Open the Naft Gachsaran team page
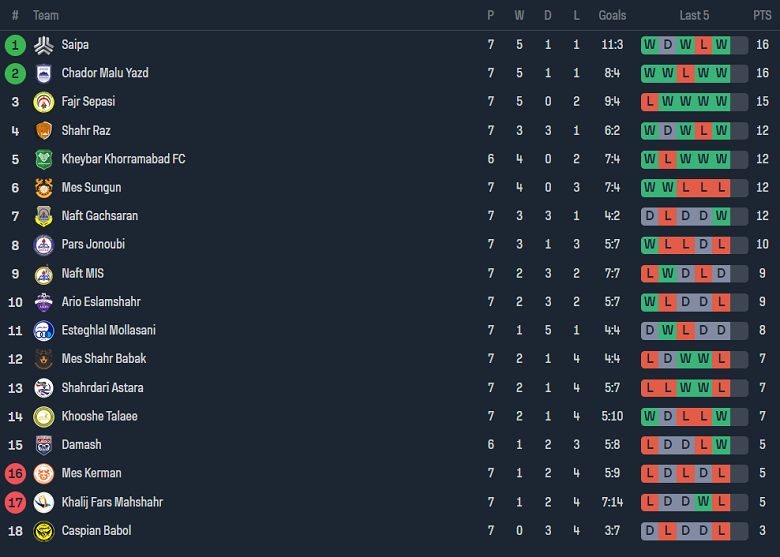The height and width of the screenshot is (557, 780). [x=99, y=216]
